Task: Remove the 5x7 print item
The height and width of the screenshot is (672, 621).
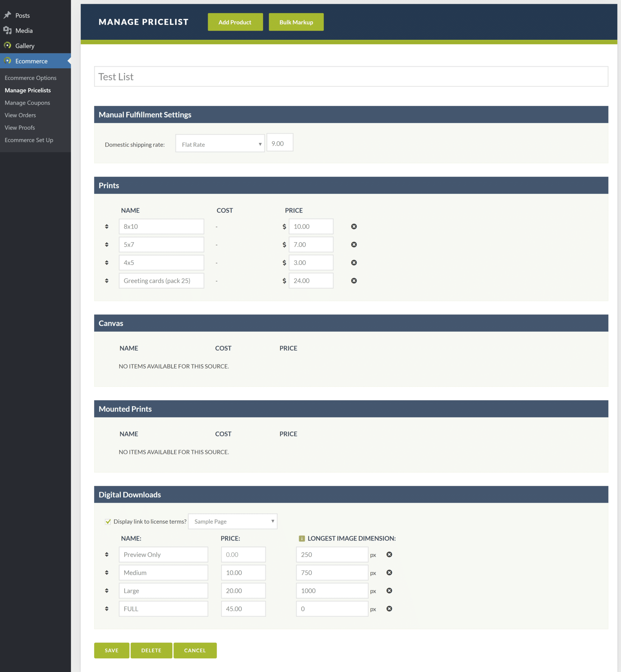Action: (354, 245)
